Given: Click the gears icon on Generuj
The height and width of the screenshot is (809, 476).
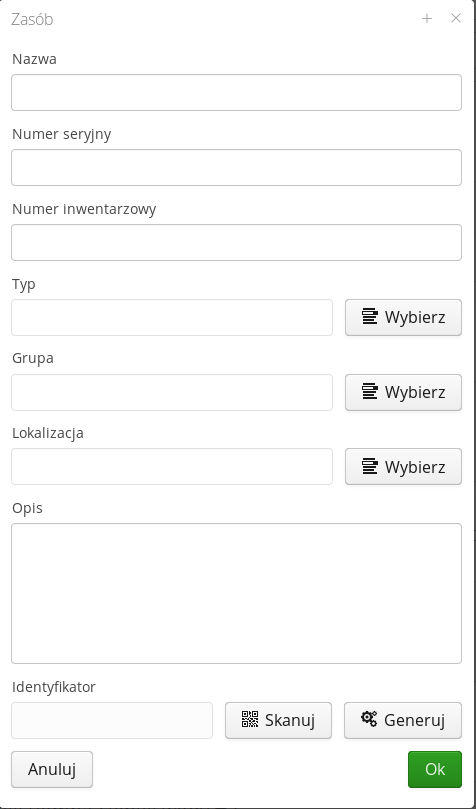Looking at the screenshot, I should 369,719.
